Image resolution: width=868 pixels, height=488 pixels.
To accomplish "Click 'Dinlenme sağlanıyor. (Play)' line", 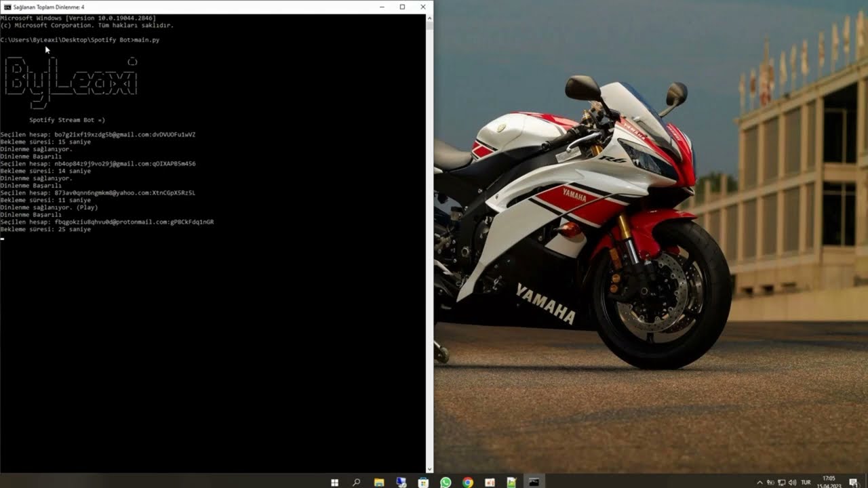I will click(x=49, y=207).
